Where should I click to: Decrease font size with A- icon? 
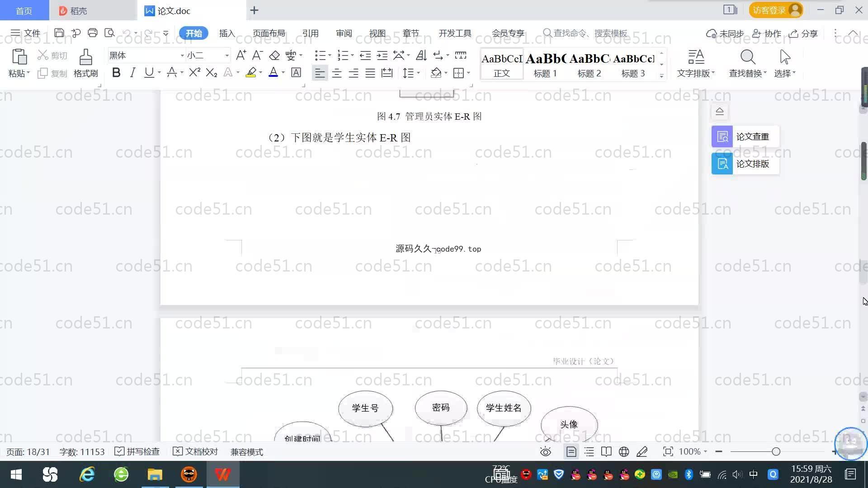tap(257, 55)
